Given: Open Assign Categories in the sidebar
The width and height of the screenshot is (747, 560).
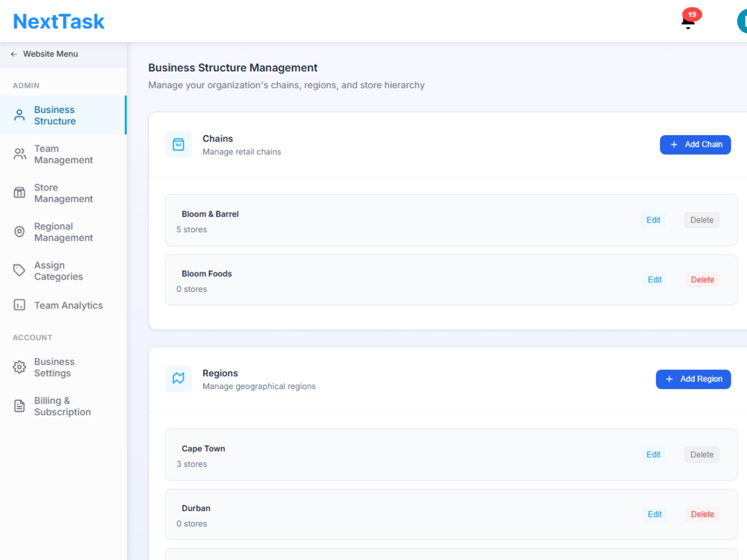Looking at the screenshot, I should pos(63,270).
